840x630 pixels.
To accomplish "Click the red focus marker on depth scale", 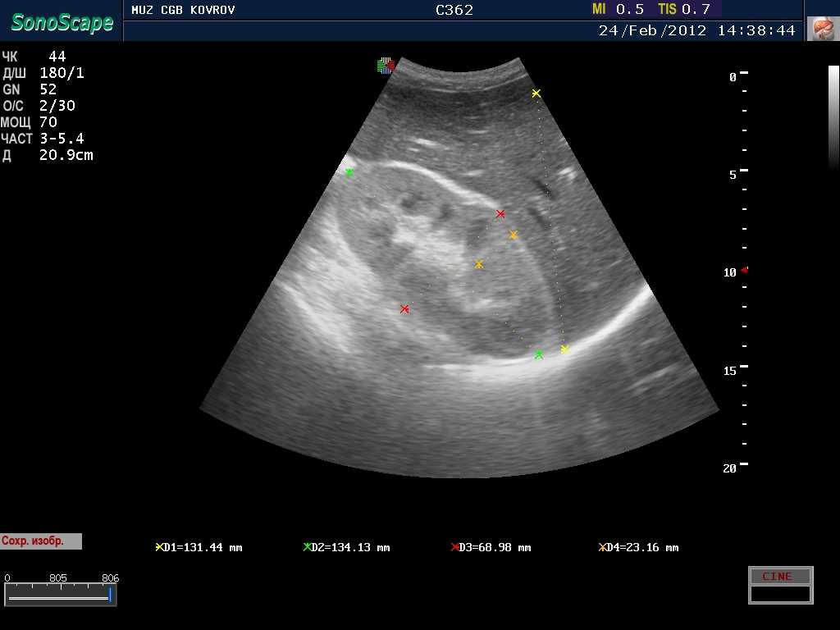I will click(x=744, y=270).
